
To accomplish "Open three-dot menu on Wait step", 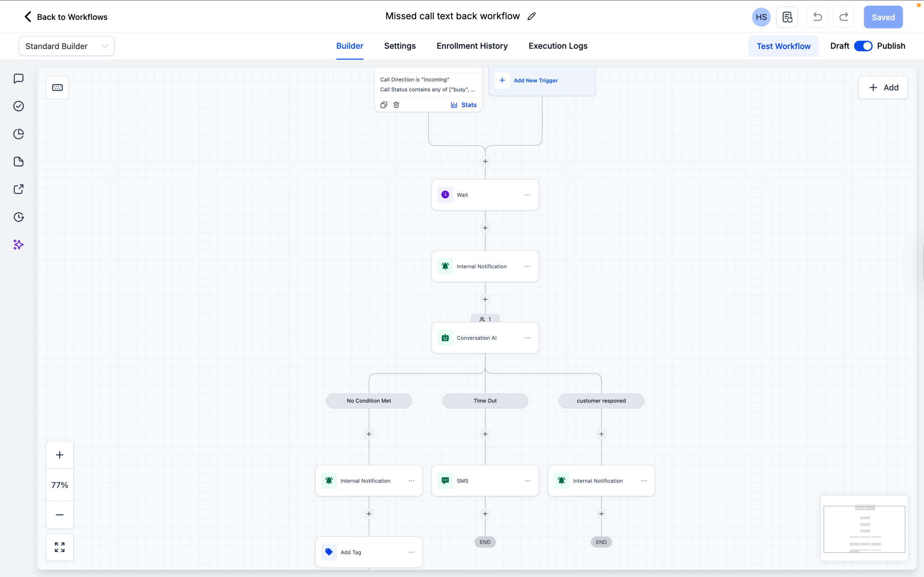I will [528, 195].
